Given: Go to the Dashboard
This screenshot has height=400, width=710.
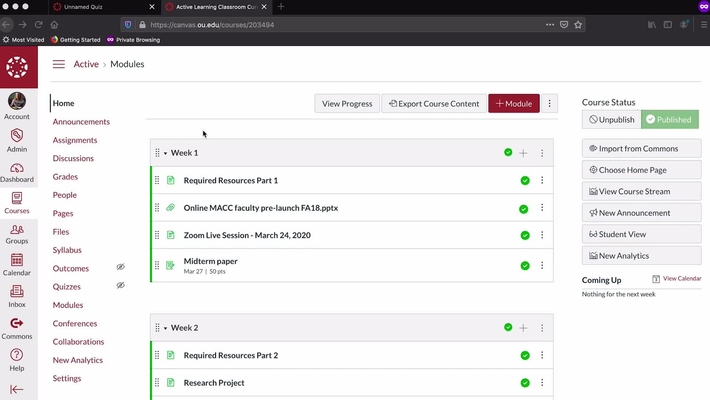Looking at the screenshot, I should 17,173.
